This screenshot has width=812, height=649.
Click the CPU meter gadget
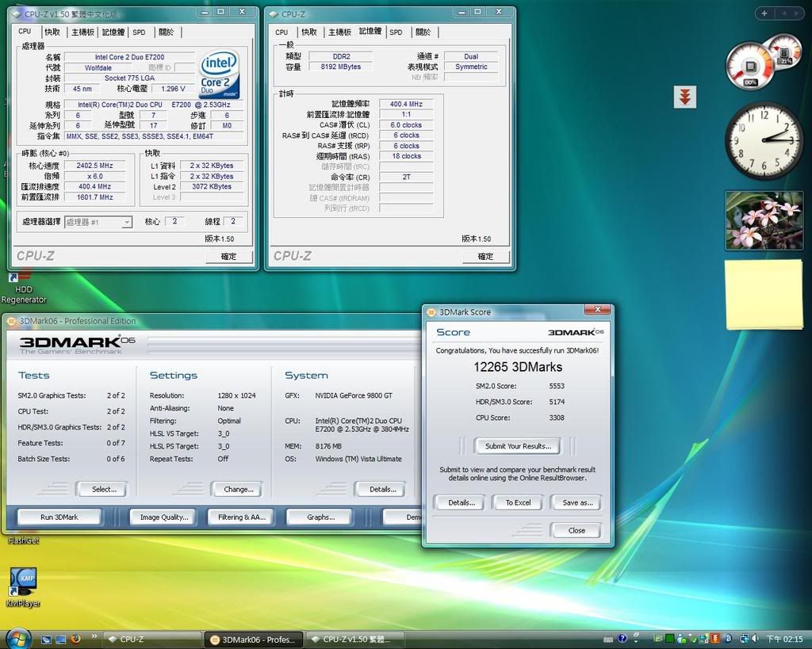point(752,66)
